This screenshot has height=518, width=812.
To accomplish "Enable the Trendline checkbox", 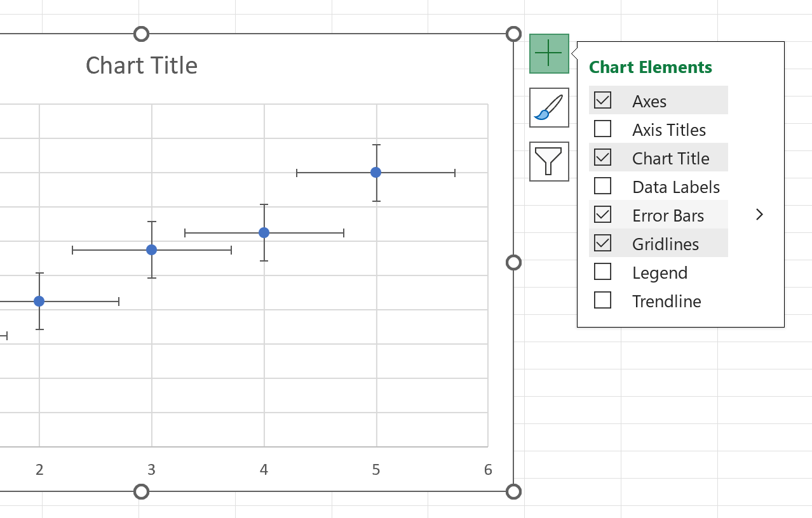I will [x=602, y=300].
